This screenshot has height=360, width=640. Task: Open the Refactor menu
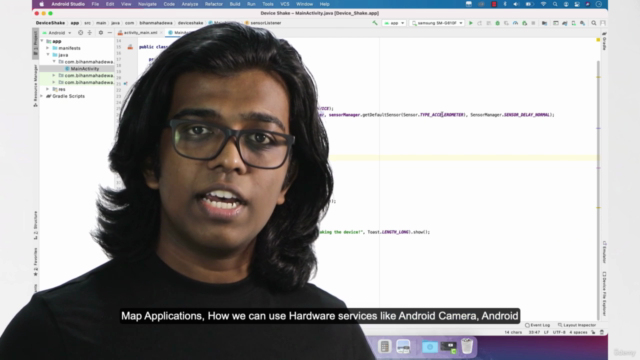point(213,4)
